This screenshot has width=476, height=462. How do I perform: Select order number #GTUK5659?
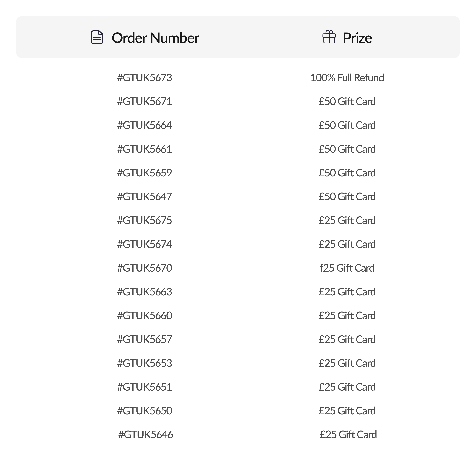144,173
